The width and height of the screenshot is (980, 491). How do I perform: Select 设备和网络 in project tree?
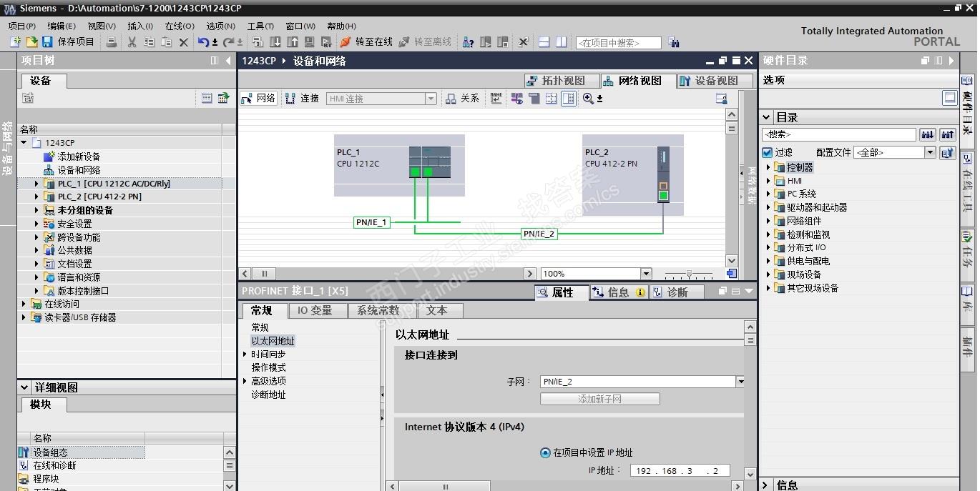coord(79,170)
